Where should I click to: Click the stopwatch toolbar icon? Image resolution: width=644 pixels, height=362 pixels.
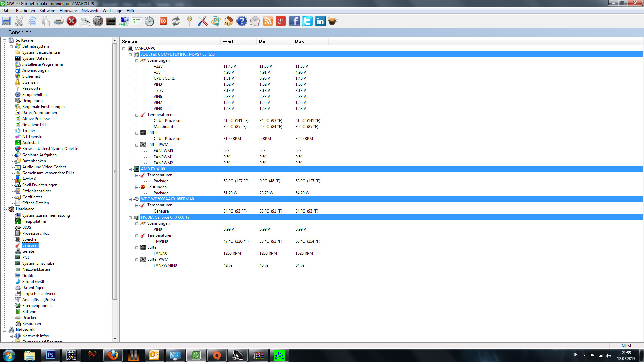point(150,21)
